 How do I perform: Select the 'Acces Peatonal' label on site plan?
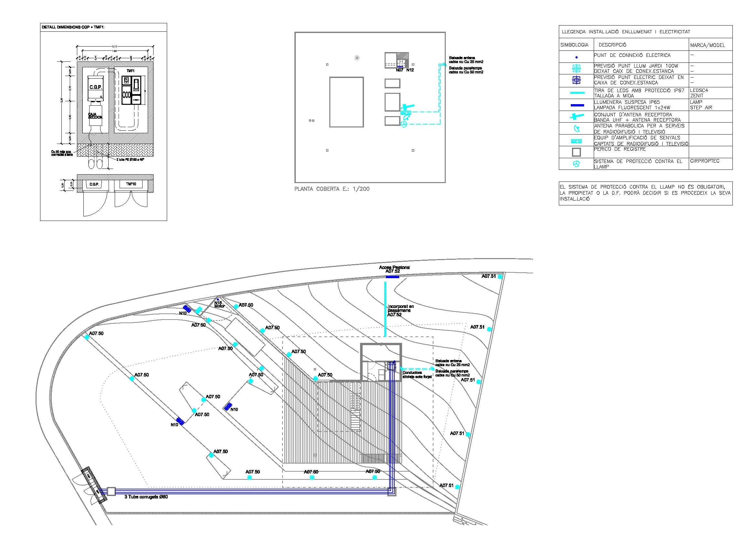pyautogui.click(x=394, y=267)
